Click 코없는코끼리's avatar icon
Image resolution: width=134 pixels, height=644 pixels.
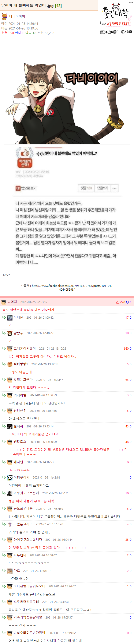tap(10, 524)
